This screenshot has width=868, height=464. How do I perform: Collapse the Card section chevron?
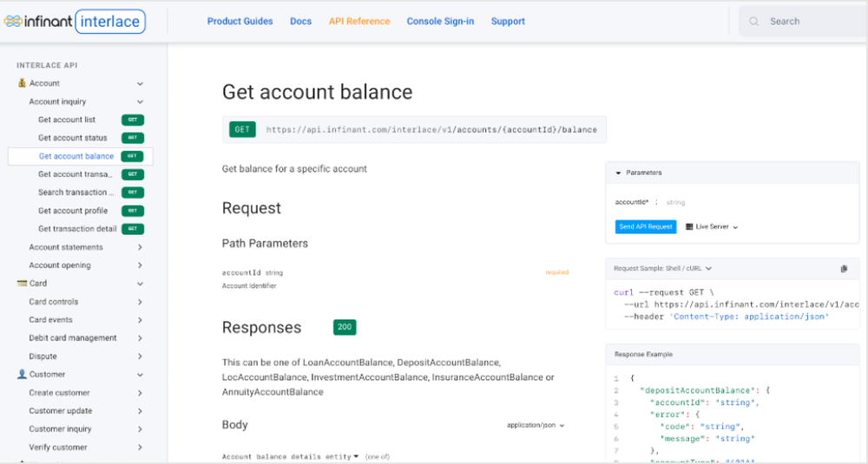point(140,284)
